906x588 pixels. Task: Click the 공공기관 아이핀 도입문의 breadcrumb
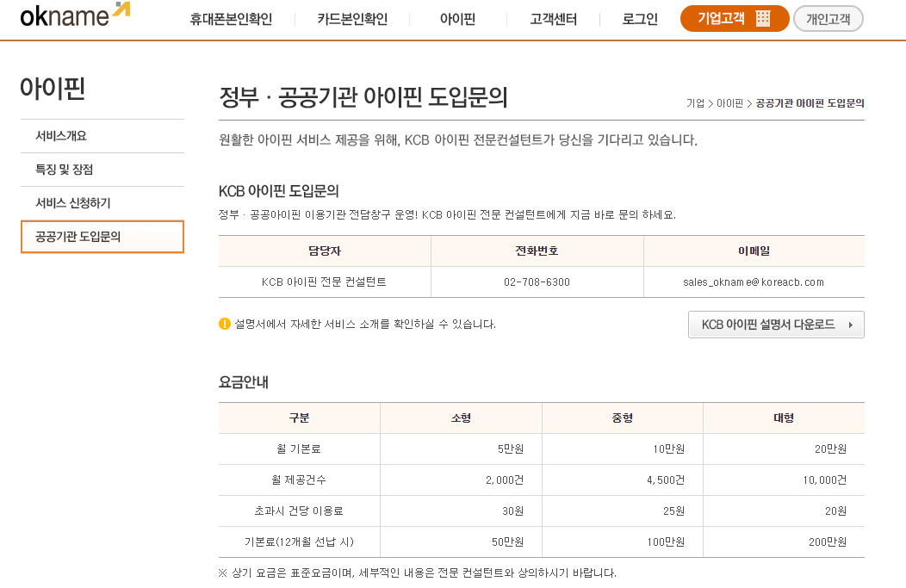coord(810,103)
